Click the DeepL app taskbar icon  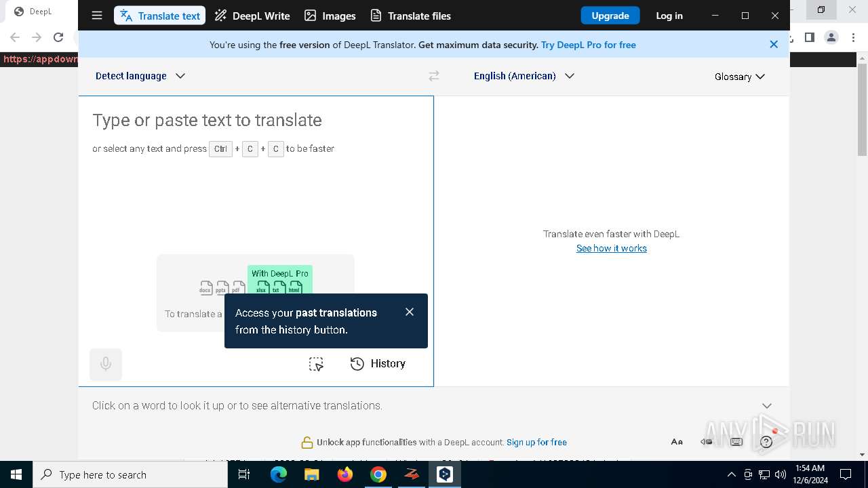click(x=445, y=474)
